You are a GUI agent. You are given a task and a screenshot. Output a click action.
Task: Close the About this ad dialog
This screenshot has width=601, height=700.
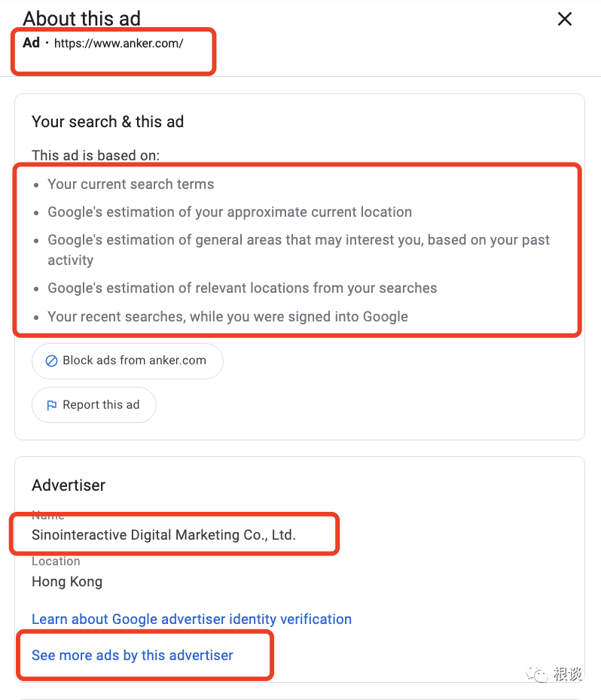pyautogui.click(x=565, y=19)
